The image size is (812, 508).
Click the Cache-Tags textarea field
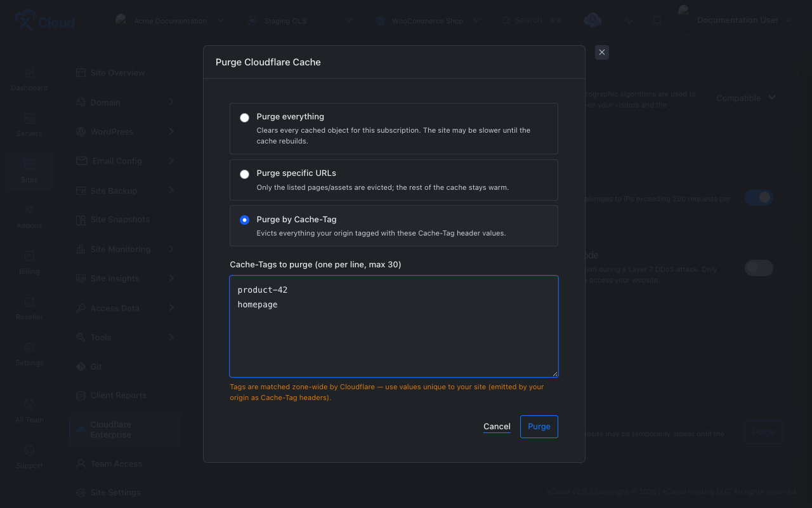coord(394,326)
